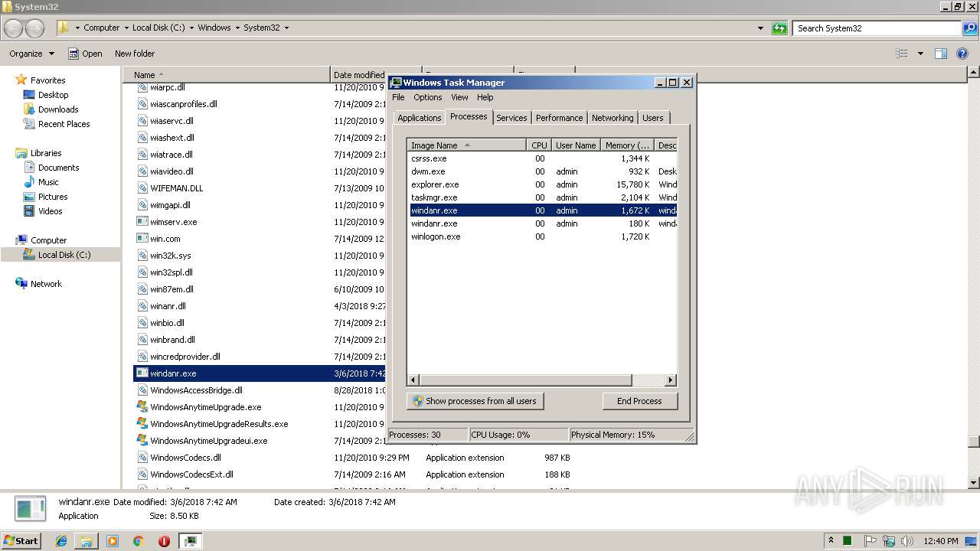This screenshot has height=551, width=980.
Task: Open Opera icon on taskbar
Action: pos(164,541)
